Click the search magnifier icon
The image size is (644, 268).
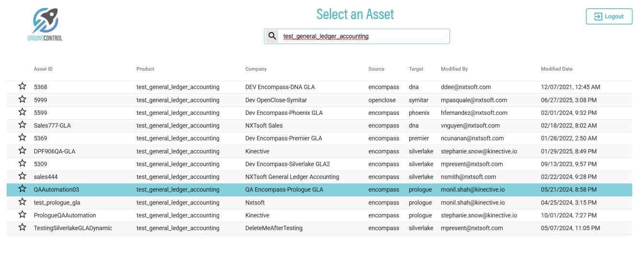[272, 36]
